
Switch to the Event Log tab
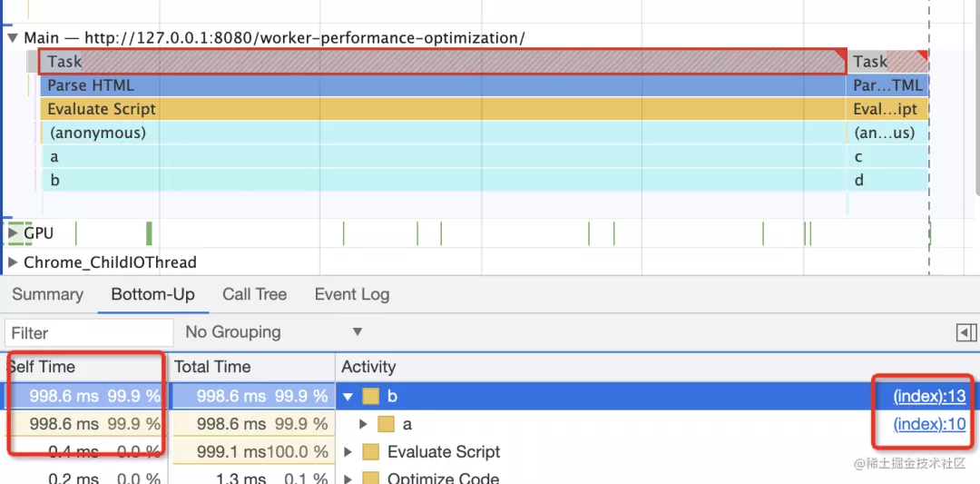[x=351, y=295]
